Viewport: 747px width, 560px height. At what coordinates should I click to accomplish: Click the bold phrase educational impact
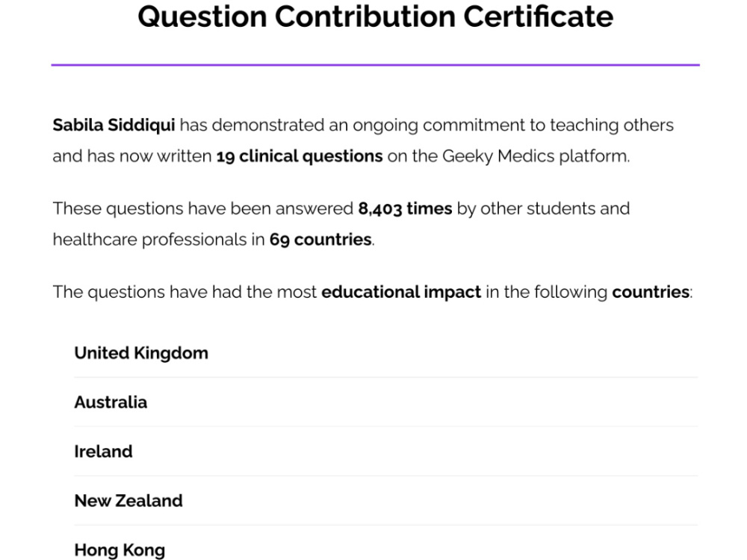click(401, 292)
